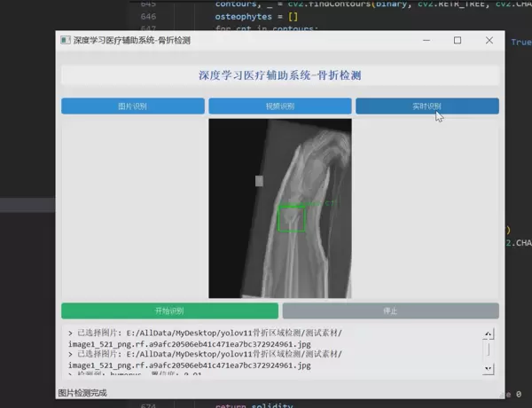Click the log scrollbar up arrow
532x408 pixels.
(x=487, y=334)
